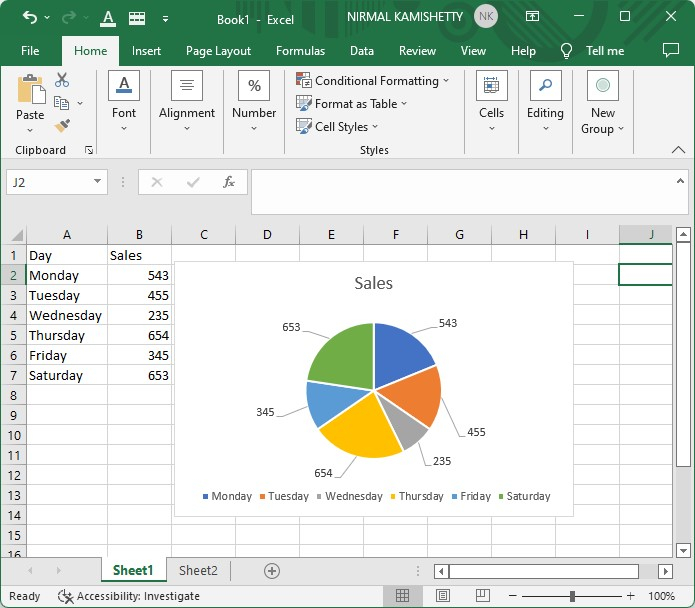The width and height of the screenshot is (695, 608).
Task: Add a new sheet with plus icon
Action: [x=271, y=570]
